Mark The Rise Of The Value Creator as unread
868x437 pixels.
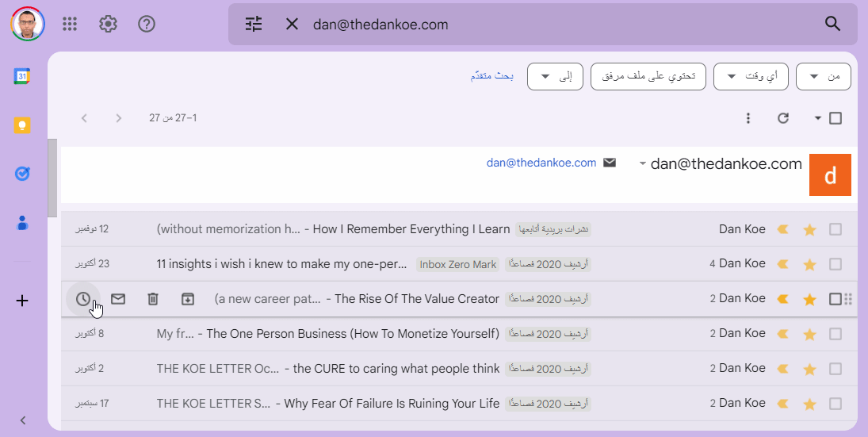click(118, 299)
